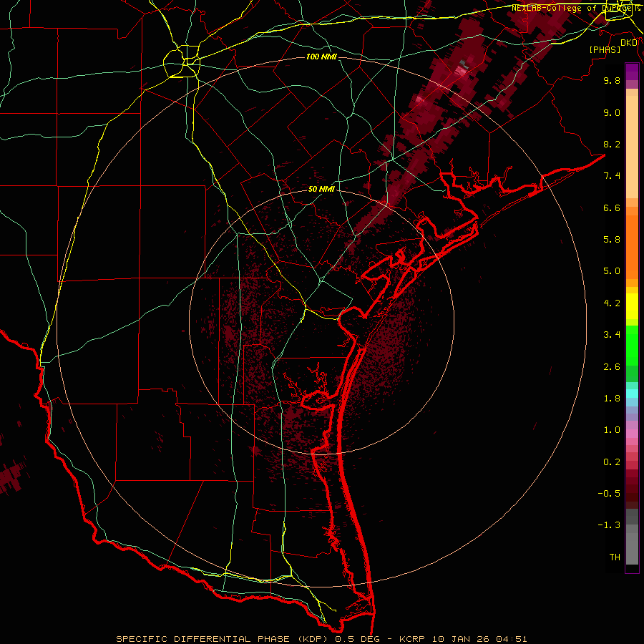The image size is (644, 644).
Task: Click the DKD unit label
Action: point(629,43)
